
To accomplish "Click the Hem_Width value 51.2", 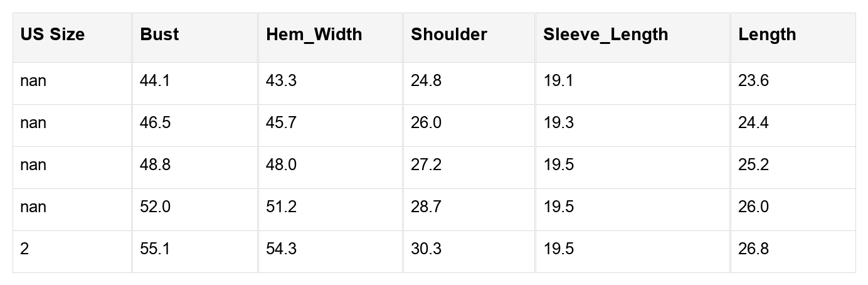I will tap(282, 207).
